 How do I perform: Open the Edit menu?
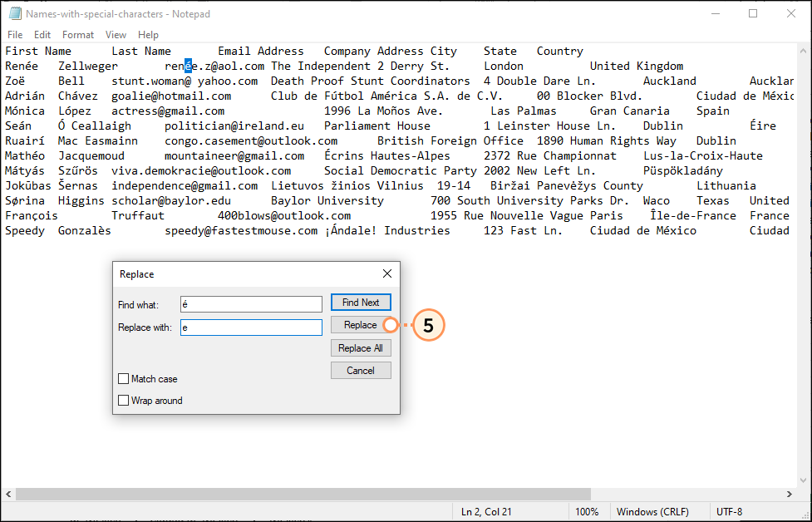coord(42,35)
